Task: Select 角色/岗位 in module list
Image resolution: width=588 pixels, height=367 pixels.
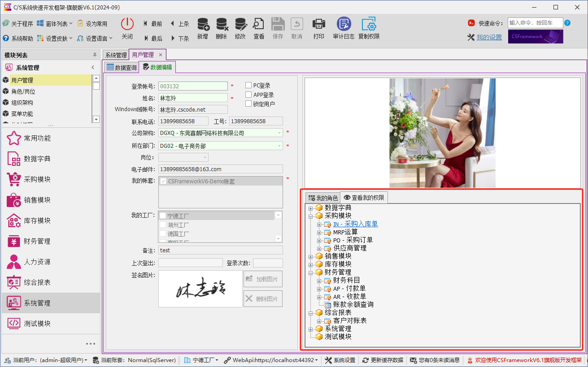Action: pyautogui.click(x=23, y=91)
